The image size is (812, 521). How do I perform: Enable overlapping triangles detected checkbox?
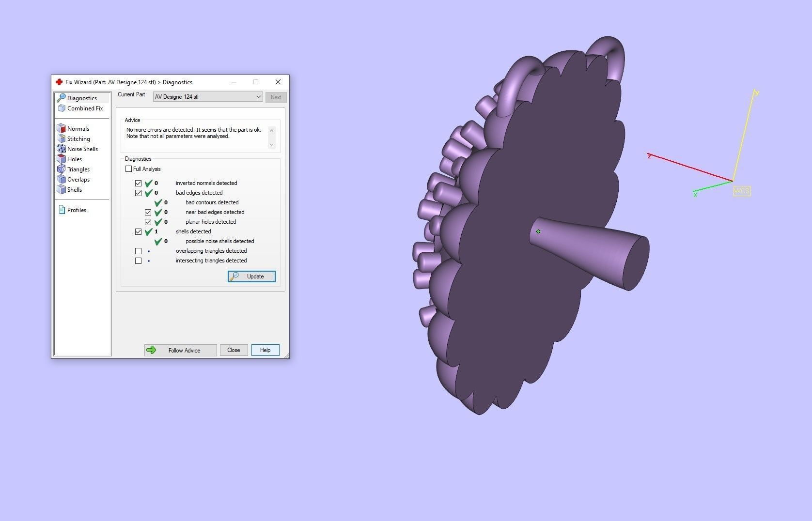coord(138,251)
